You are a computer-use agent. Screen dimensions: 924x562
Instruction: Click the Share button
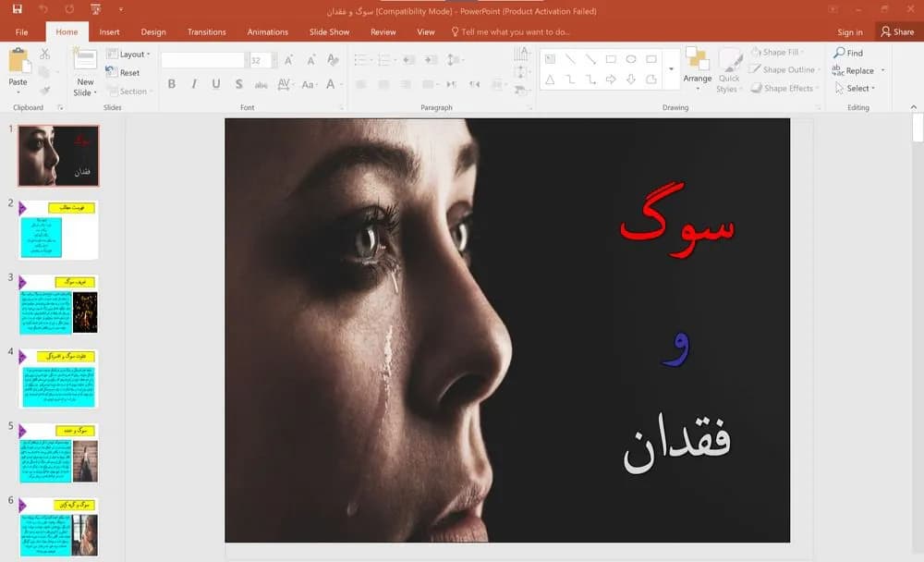[x=897, y=31]
